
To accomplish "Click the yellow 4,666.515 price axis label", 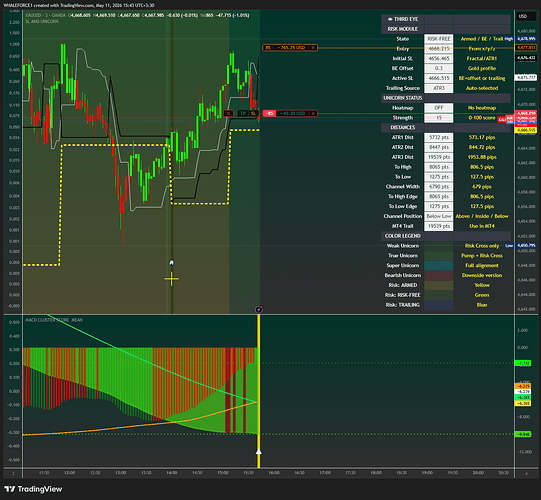I will [x=525, y=130].
